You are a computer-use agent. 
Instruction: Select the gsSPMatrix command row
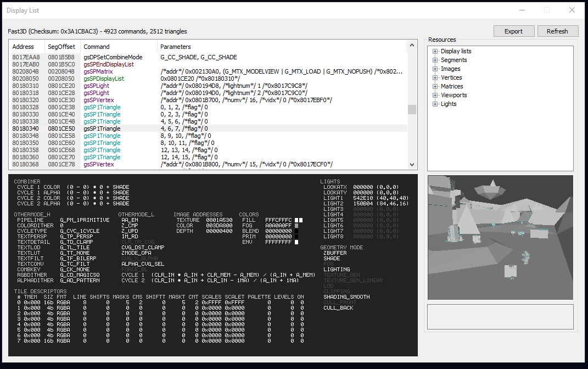click(x=98, y=71)
